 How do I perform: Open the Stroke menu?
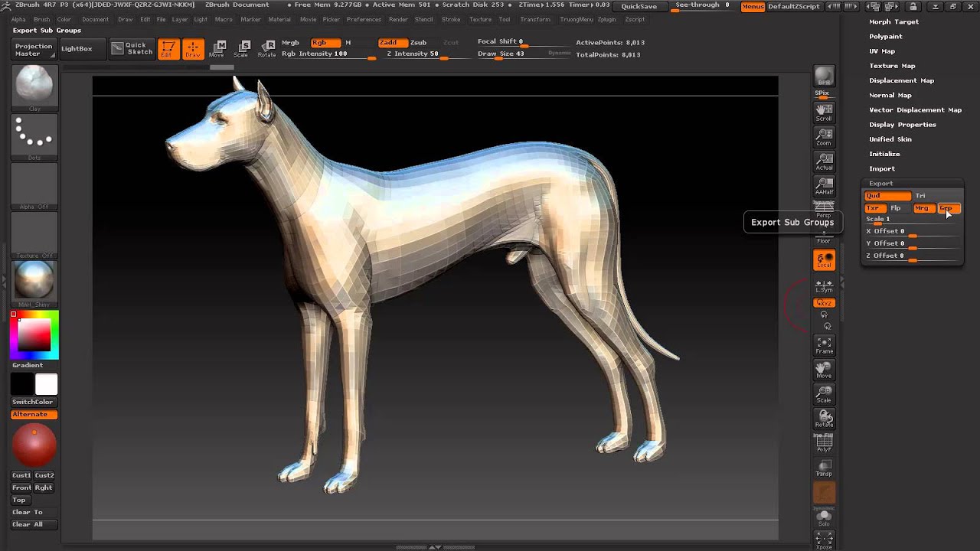pyautogui.click(x=451, y=19)
